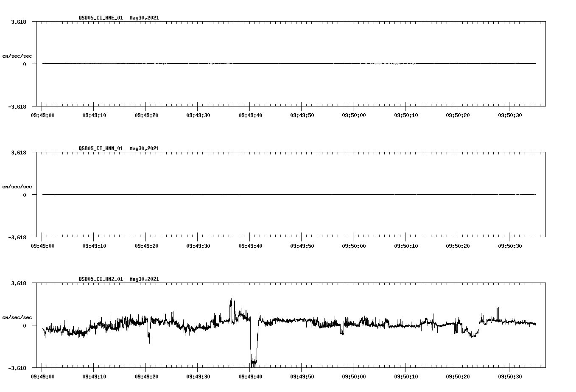The width and height of the screenshot is (576, 392).
Task: Click the 0 axis value of HNZ plot
Action: 25,325
